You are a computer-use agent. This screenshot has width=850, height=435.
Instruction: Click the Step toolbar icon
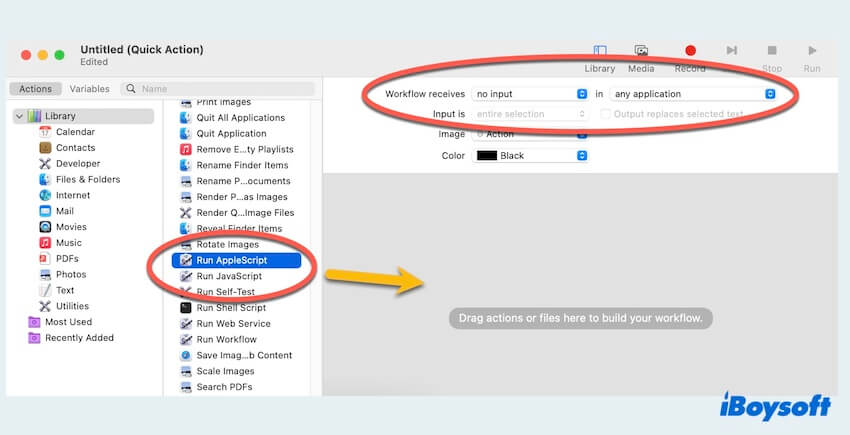coord(731,50)
